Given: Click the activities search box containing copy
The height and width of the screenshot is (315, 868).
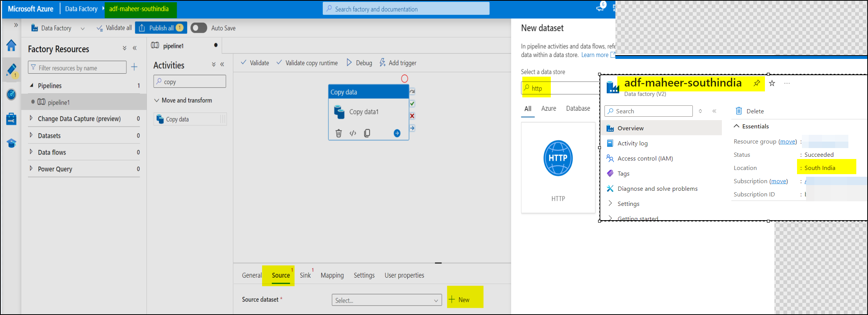Looking at the screenshot, I should click(x=190, y=82).
